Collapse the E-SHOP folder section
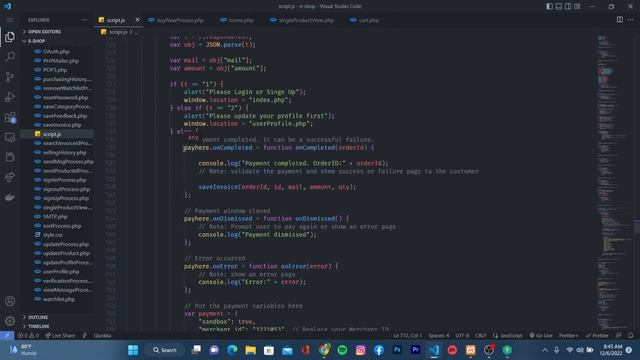The height and width of the screenshot is (360, 640). coord(57,41)
